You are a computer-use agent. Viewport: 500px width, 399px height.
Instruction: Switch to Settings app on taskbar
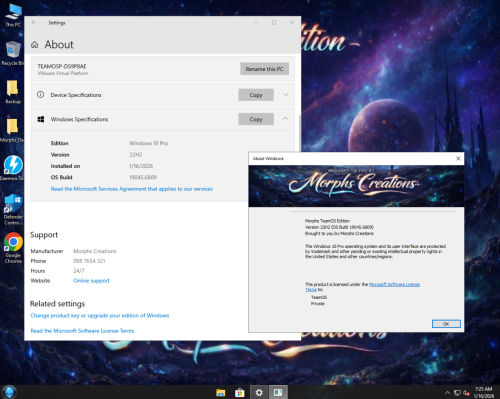259,393
